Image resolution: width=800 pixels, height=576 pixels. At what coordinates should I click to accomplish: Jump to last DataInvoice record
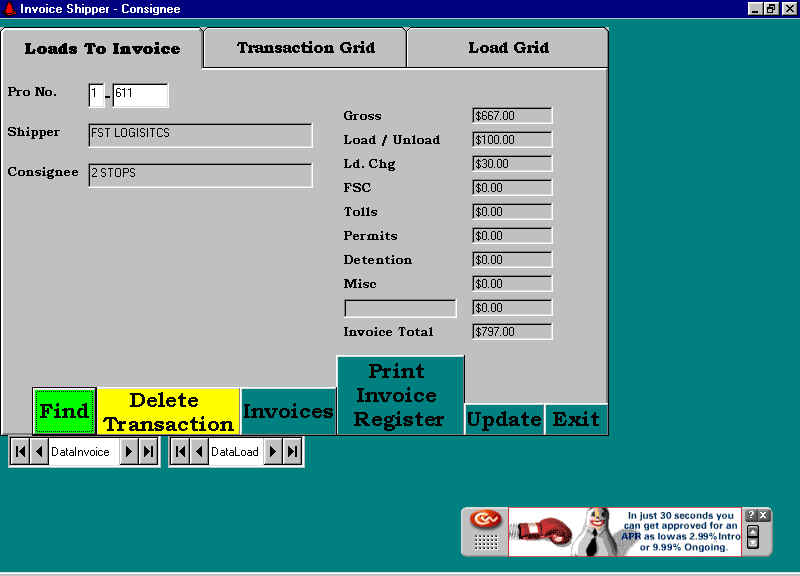(148, 452)
